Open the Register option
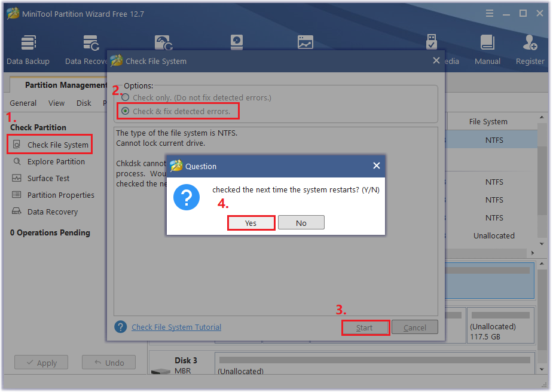The image size is (553, 392). pos(530,50)
